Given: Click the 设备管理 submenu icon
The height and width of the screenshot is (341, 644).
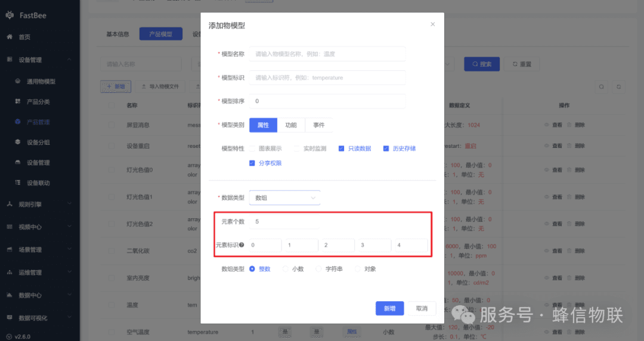Looking at the screenshot, I should [18, 163].
